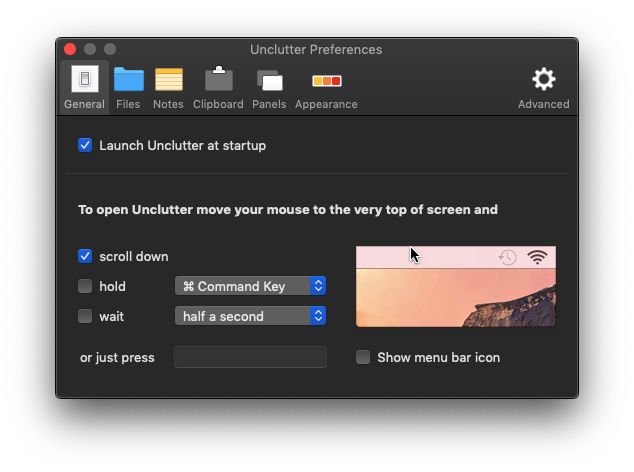
Task: Open the Clipboard icon in toolbar
Action: [219, 78]
